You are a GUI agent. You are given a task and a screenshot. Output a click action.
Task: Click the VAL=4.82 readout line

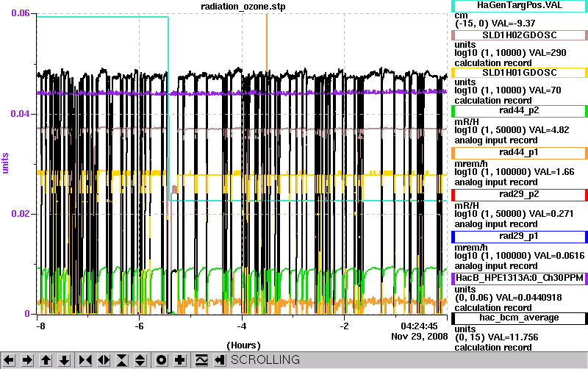click(512, 130)
